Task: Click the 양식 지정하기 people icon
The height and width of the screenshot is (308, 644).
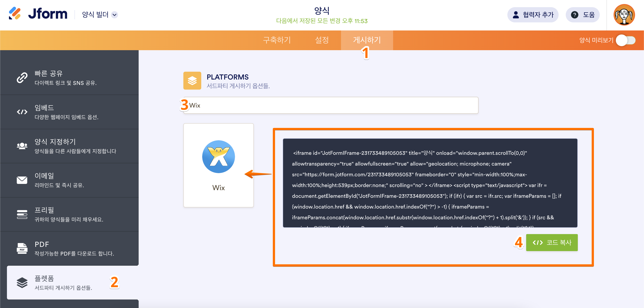Action: tap(22, 146)
